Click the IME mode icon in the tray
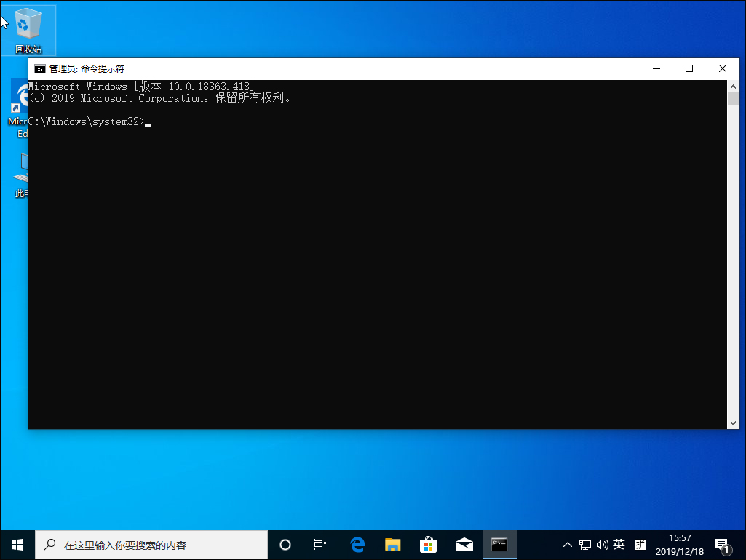This screenshot has height=560, width=746. [x=639, y=544]
